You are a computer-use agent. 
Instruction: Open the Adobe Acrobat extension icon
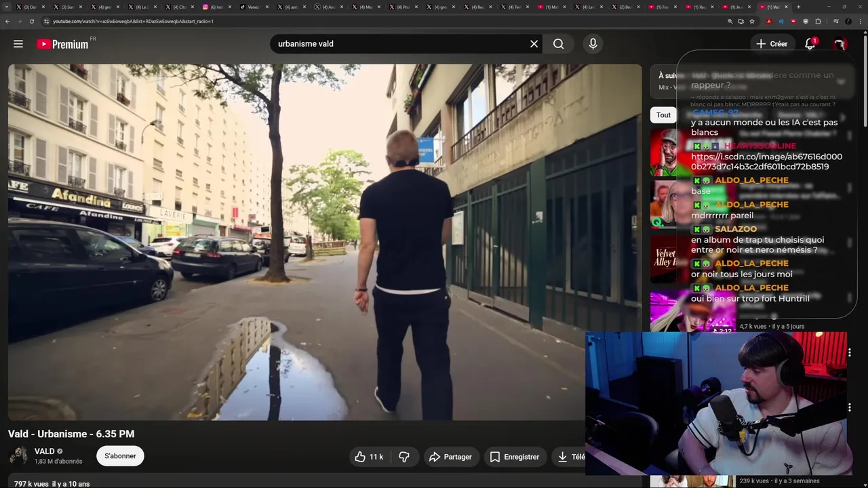(769, 21)
